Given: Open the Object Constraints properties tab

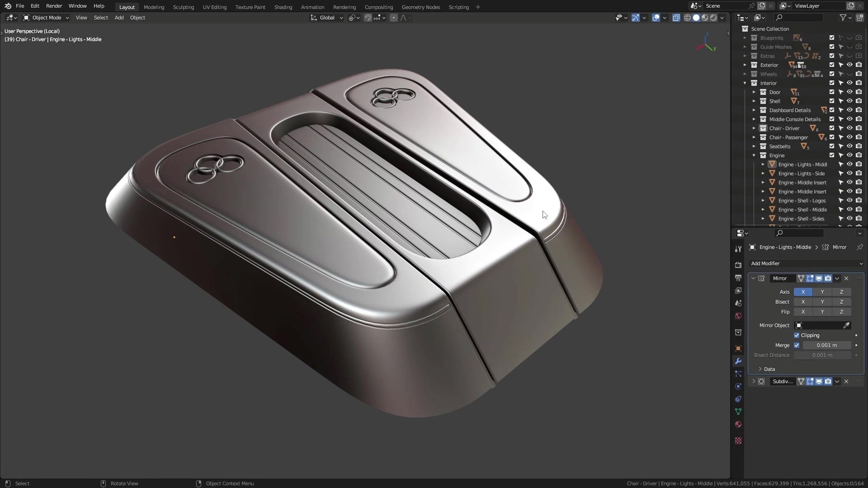Looking at the screenshot, I should pyautogui.click(x=738, y=399).
